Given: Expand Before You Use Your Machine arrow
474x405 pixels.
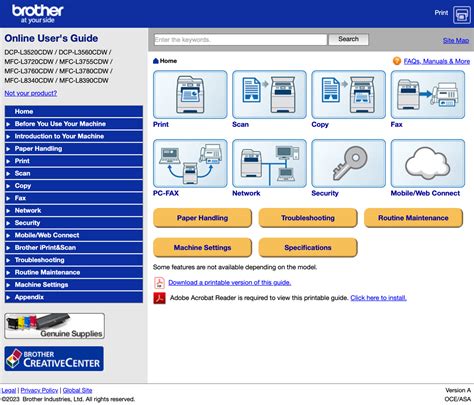Looking at the screenshot, I should (8, 124).
